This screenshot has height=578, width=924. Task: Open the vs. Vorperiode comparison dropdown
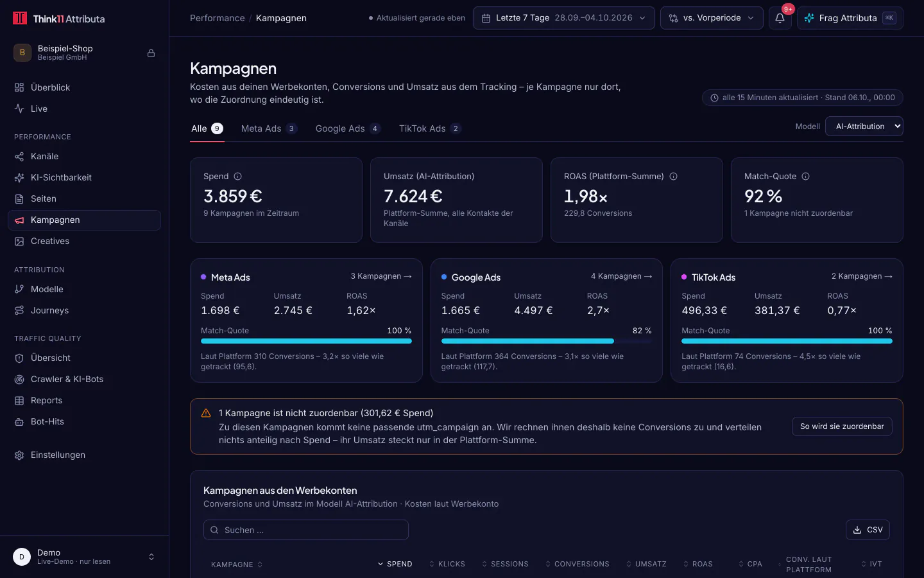712,18
